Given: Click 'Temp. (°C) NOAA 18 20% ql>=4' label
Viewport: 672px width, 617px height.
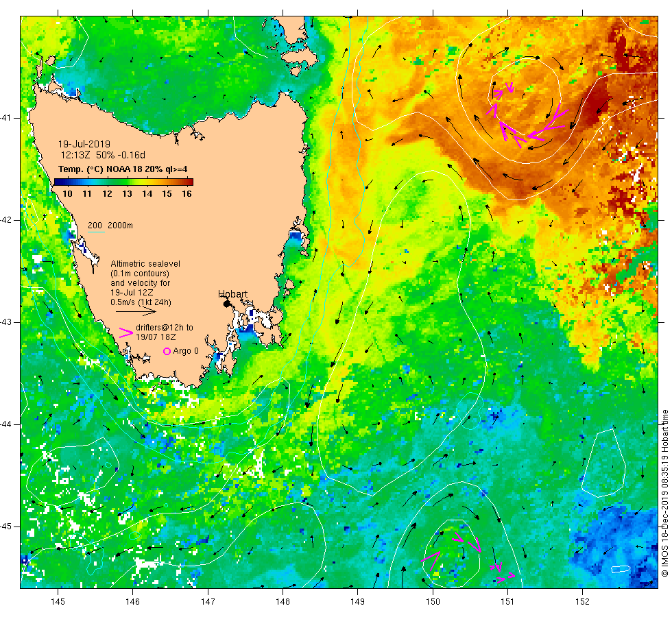Looking at the screenshot, I should coord(123,169).
